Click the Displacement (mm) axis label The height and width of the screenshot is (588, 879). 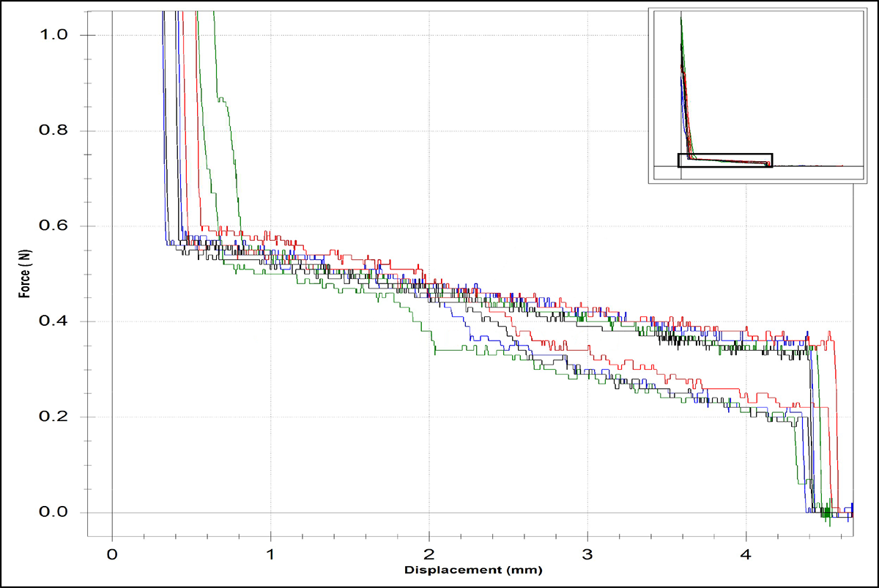[x=472, y=569]
